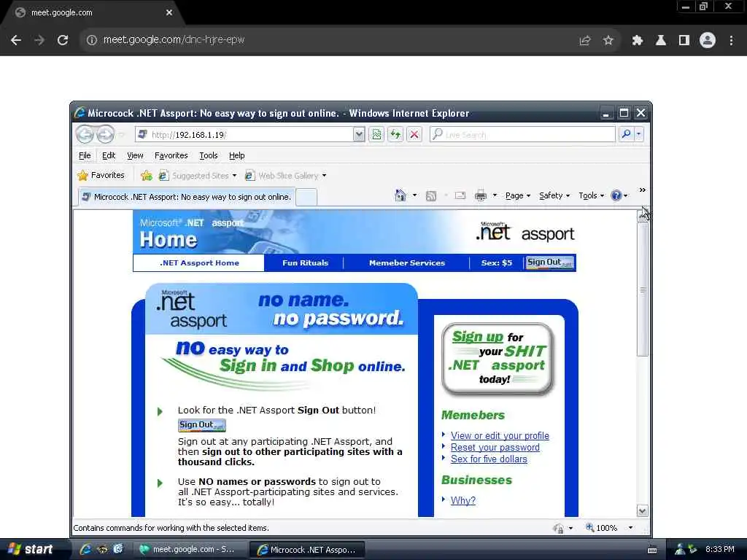Open Suggested Sites dropdown

198,176
